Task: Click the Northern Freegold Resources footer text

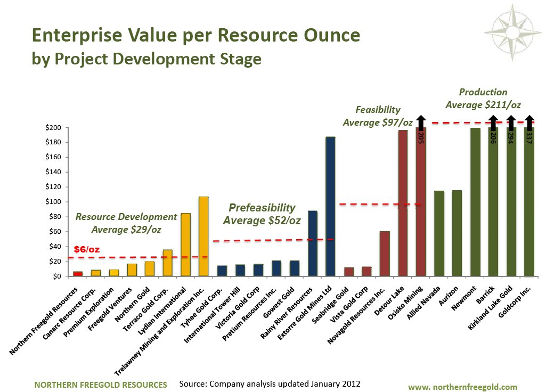Action: [101, 385]
